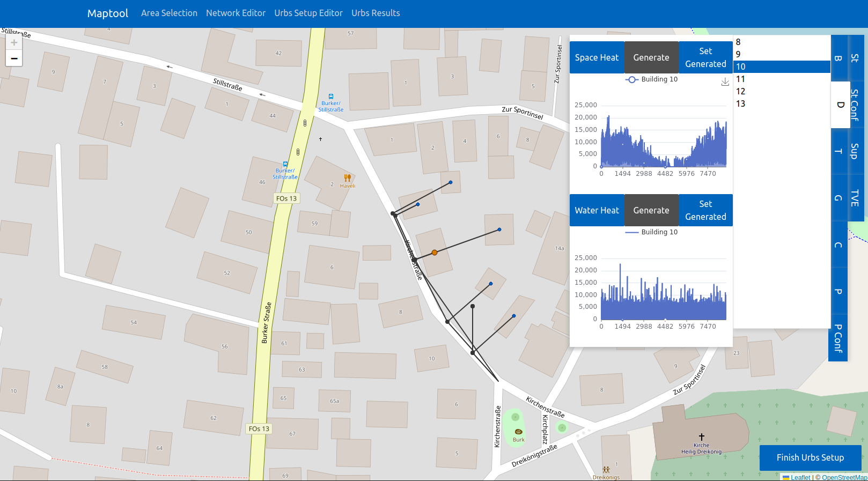Download the Space Heat chart image

[x=725, y=82]
